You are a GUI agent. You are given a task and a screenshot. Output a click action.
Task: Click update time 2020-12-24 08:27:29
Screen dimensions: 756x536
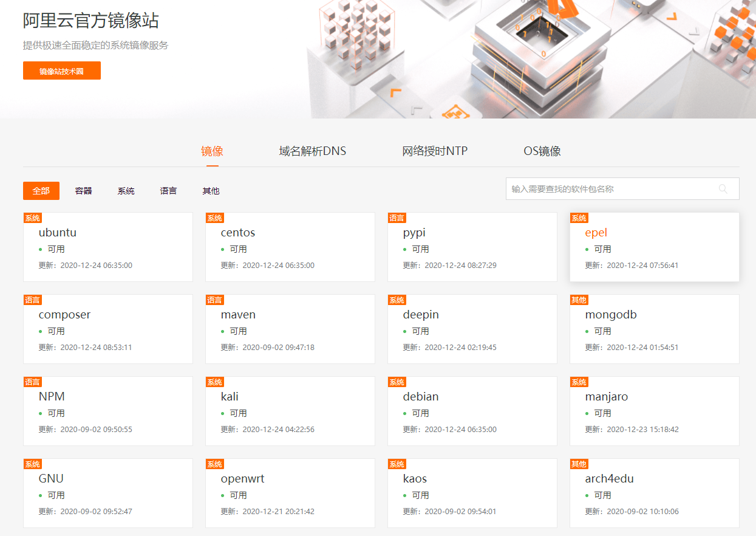(x=461, y=266)
